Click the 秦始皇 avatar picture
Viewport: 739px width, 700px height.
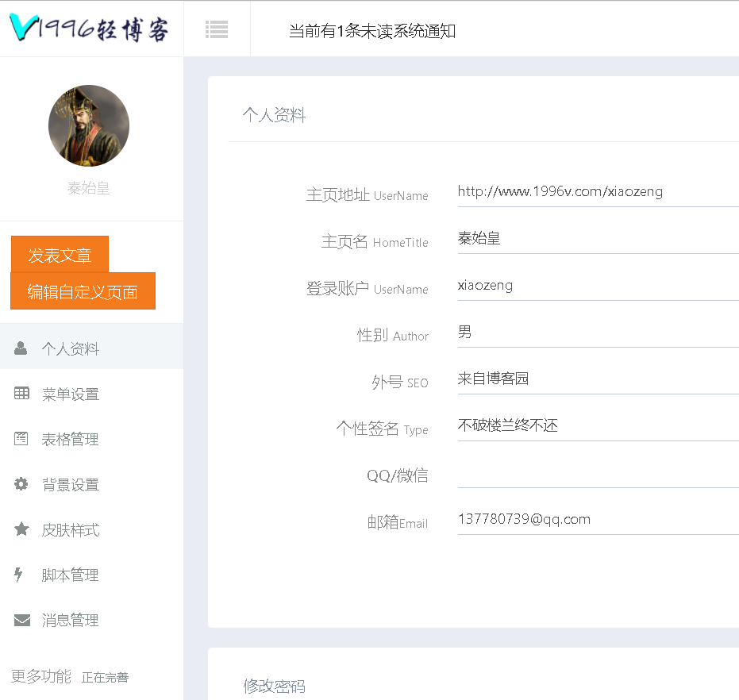pyautogui.click(x=89, y=125)
